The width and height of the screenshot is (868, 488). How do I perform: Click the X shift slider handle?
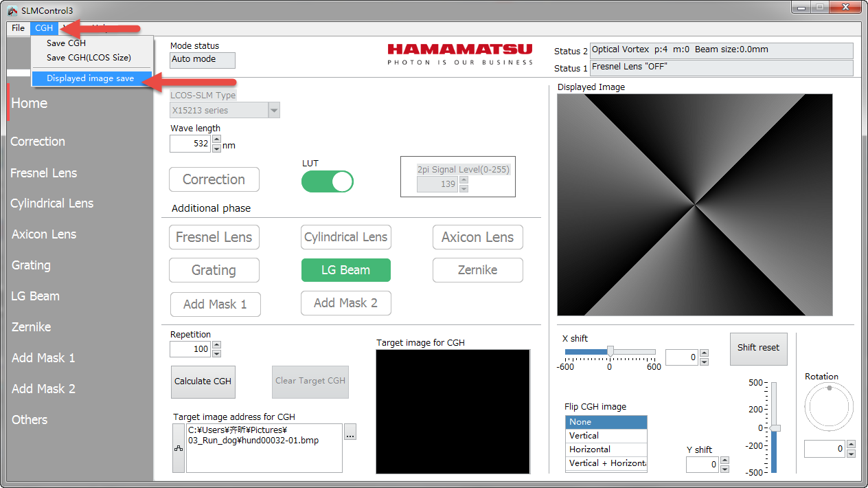[610, 351]
